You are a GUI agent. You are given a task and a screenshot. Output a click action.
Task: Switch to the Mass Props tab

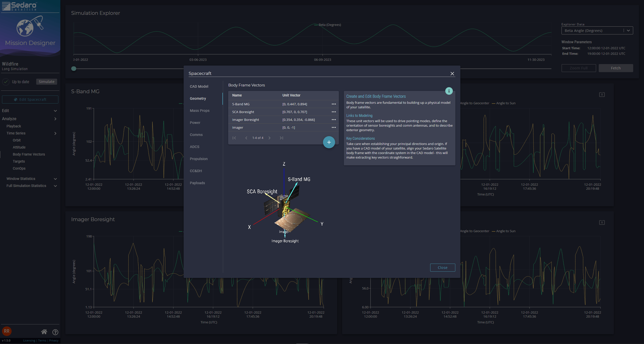click(x=199, y=111)
